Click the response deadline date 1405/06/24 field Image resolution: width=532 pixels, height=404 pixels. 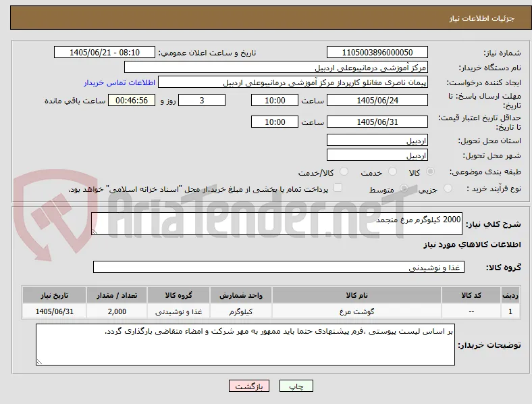click(377, 100)
